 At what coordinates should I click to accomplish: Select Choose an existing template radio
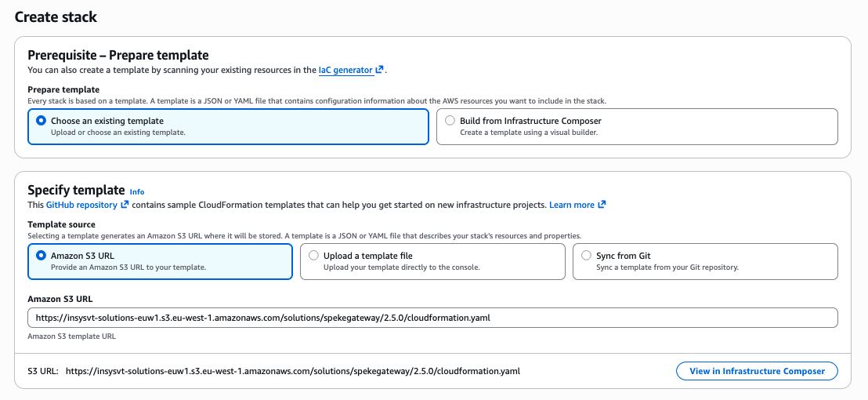(x=41, y=121)
